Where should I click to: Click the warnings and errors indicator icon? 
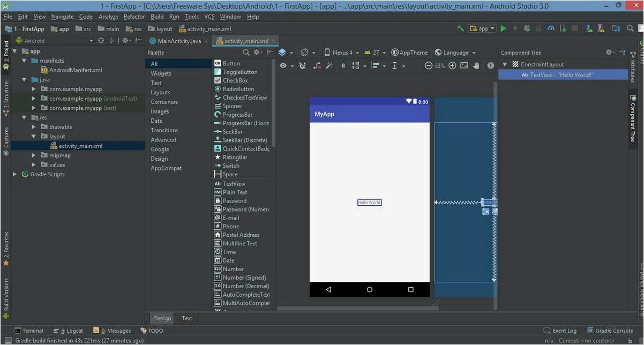pos(491,66)
